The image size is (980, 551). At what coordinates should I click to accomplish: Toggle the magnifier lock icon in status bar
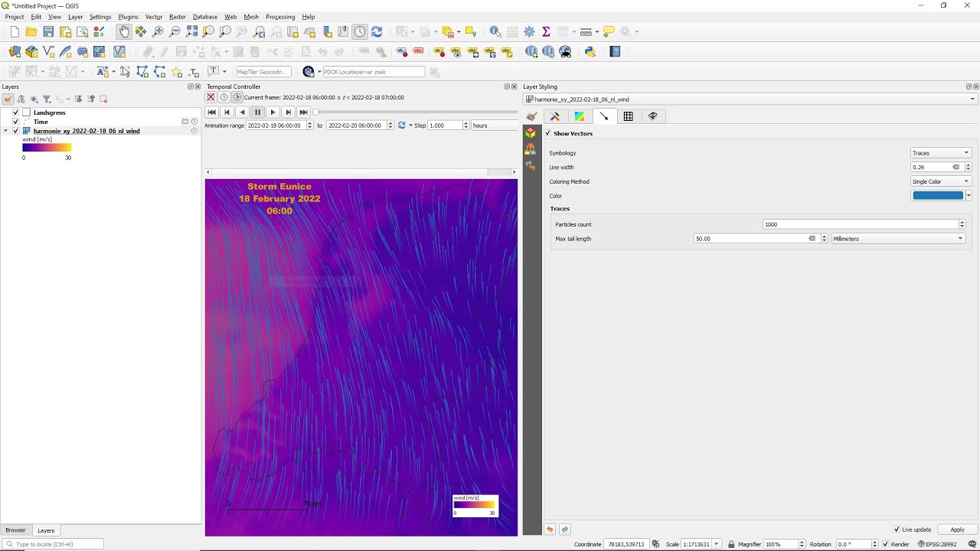point(731,544)
